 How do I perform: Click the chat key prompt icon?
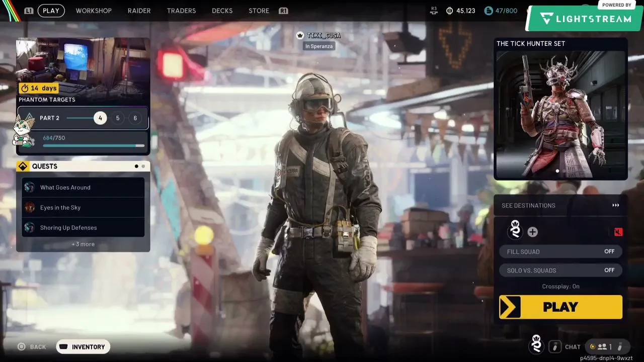[x=554, y=346]
